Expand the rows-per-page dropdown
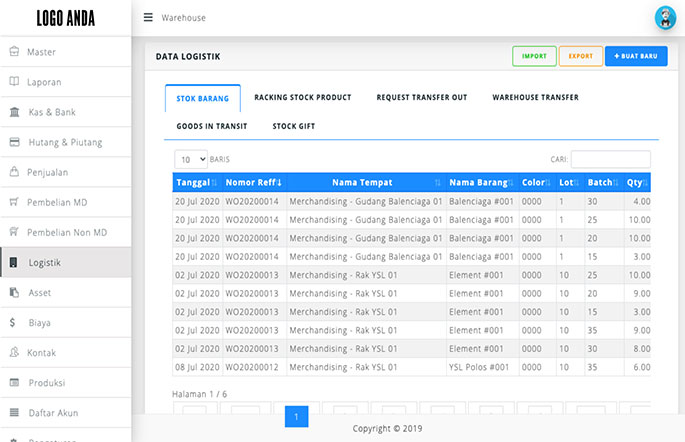Image resolution: width=685 pixels, height=442 pixels. (191, 159)
